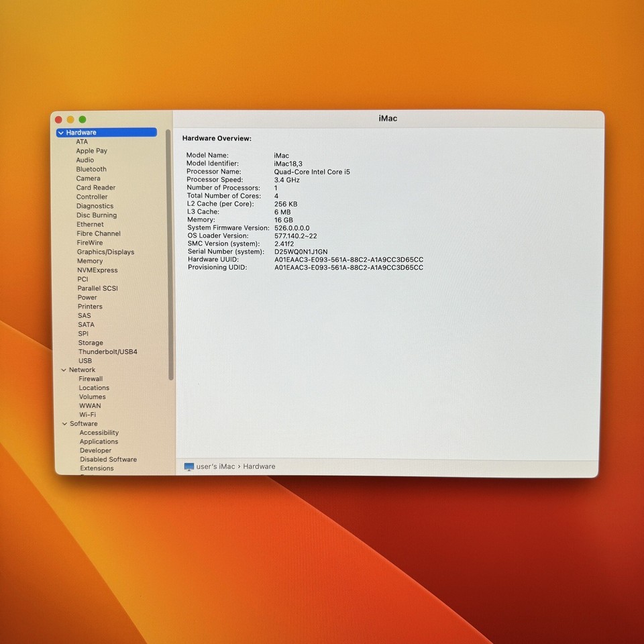Click user's iMac in the path bar

click(x=215, y=467)
